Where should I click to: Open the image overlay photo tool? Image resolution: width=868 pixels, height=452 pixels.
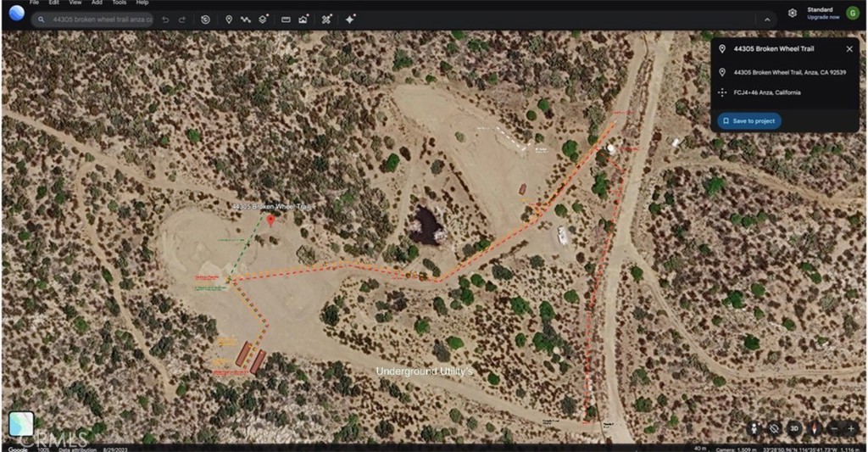click(x=303, y=20)
